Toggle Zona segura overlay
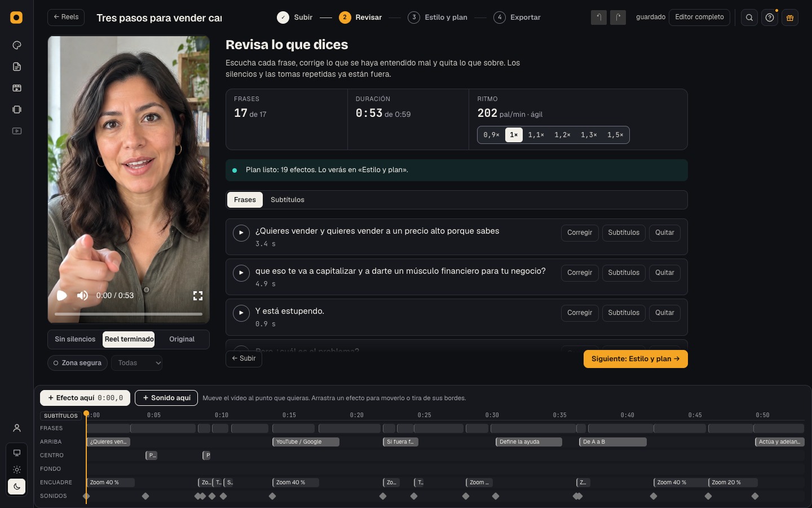The width and height of the screenshot is (812, 508). click(x=78, y=363)
